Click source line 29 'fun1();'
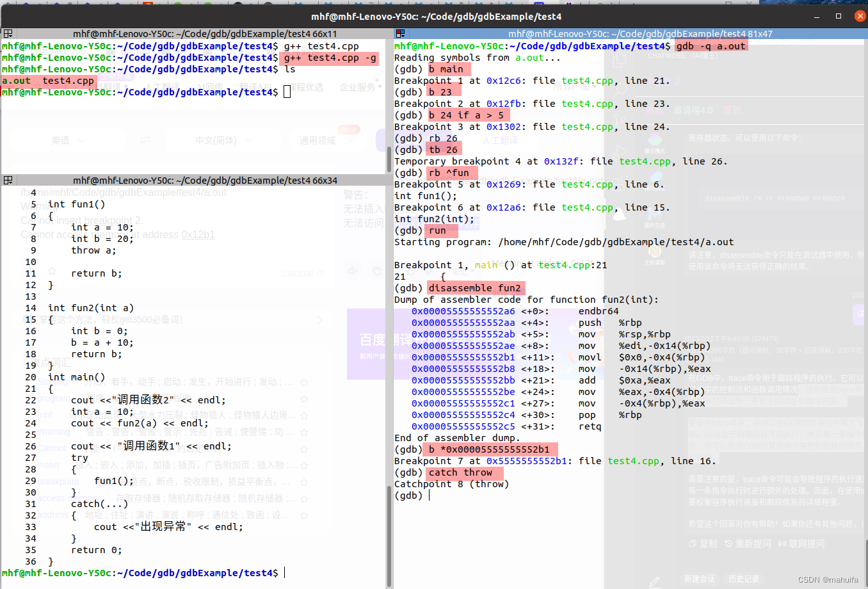The image size is (868, 589). [114, 481]
